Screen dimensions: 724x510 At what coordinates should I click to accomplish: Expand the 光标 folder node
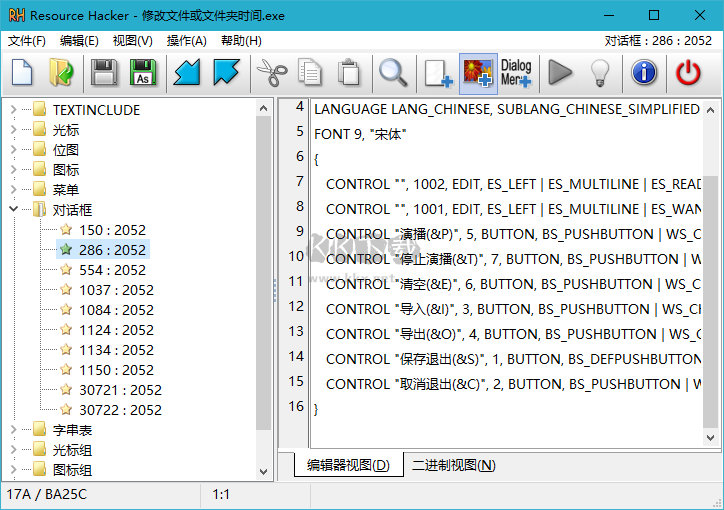point(13,130)
